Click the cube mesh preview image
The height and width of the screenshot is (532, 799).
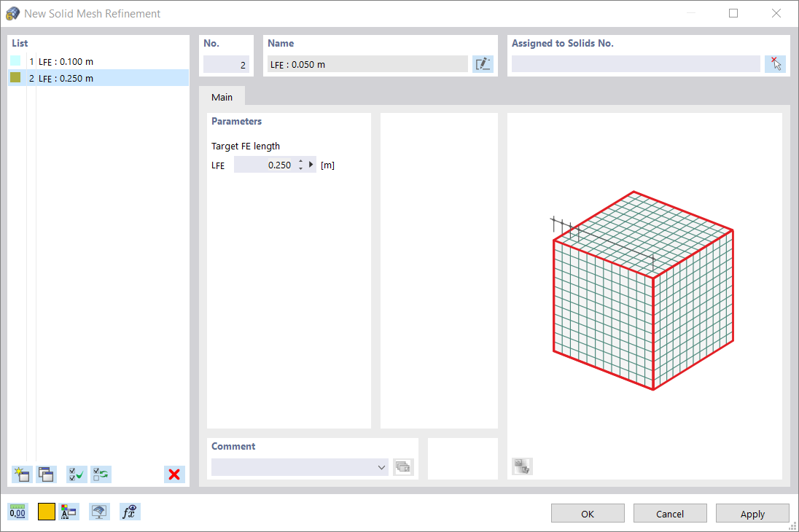point(643,291)
